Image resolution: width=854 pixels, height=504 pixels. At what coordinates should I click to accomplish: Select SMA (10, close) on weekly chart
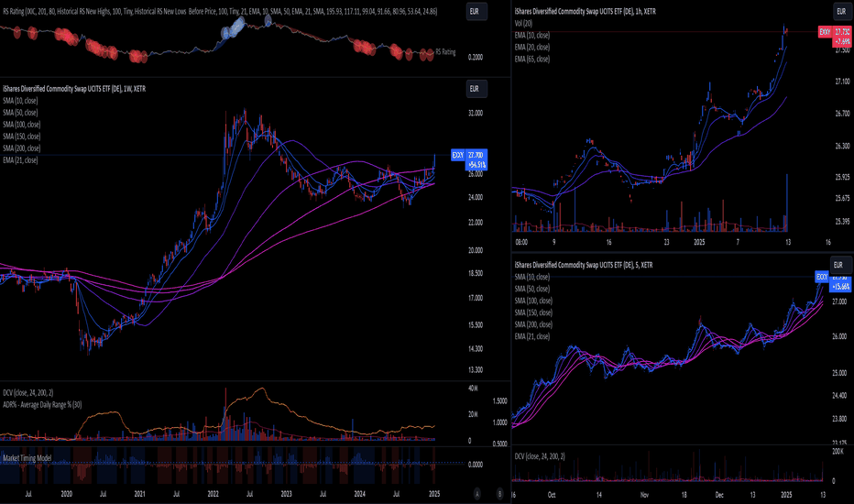20,101
